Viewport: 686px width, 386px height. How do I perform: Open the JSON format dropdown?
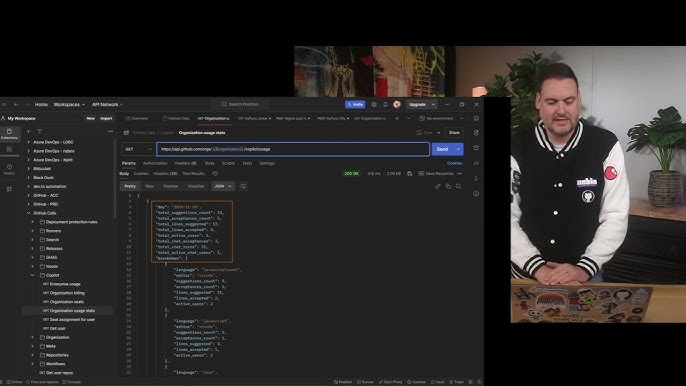pyautogui.click(x=223, y=186)
